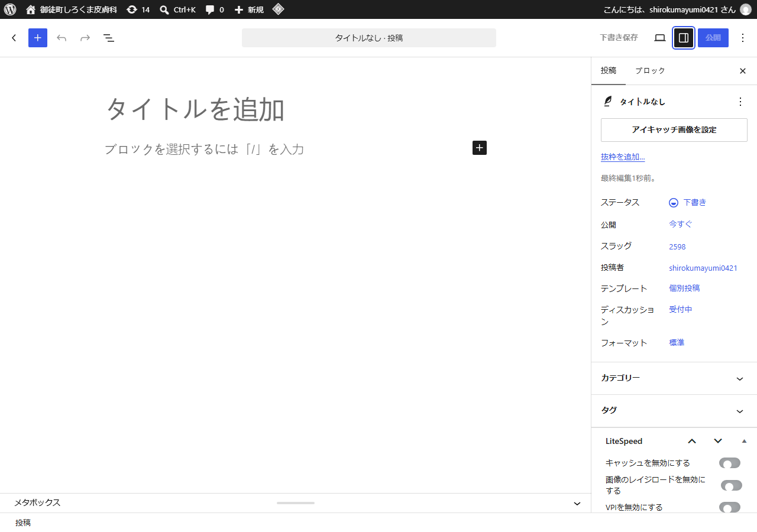Screen dimensions: 757x532
Task: Close the settings sidebar with the X
Action: click(743, 71)
